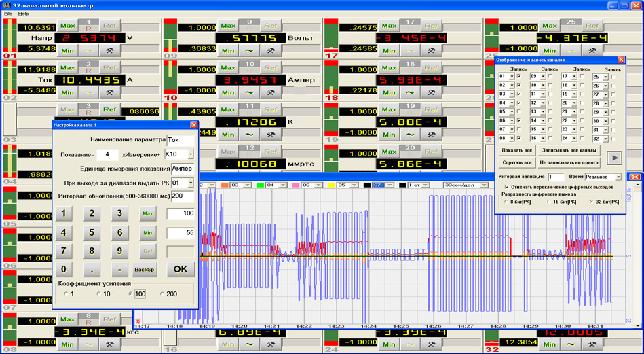Toggle the wave (~) button of channel 32
The width and height of the screenshot is (644, 354).
point(571,344)
